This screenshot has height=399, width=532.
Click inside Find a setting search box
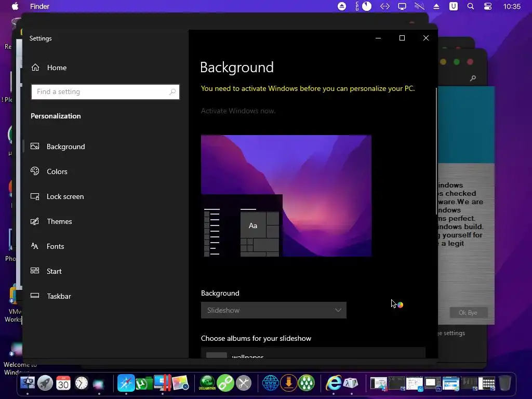click(105, 91)
